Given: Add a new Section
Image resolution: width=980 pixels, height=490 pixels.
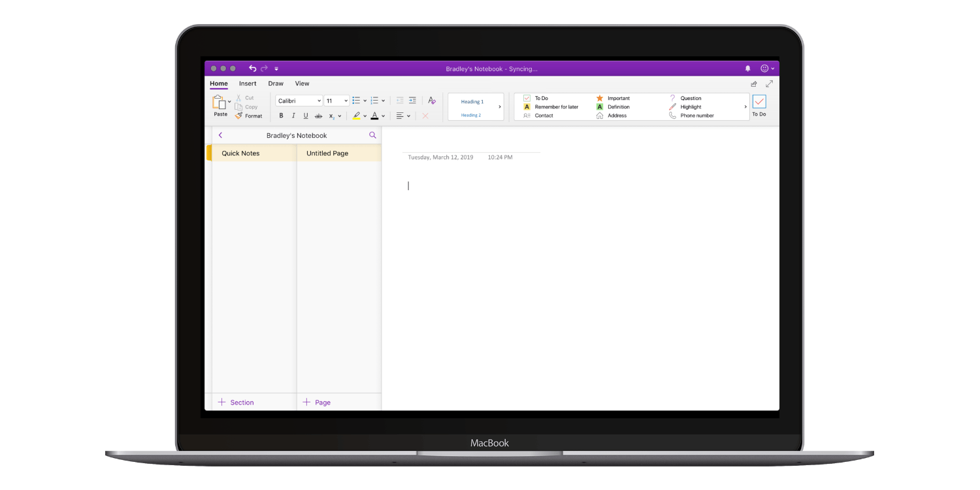Looking at the screenshot, I should [x=236, y=402].
